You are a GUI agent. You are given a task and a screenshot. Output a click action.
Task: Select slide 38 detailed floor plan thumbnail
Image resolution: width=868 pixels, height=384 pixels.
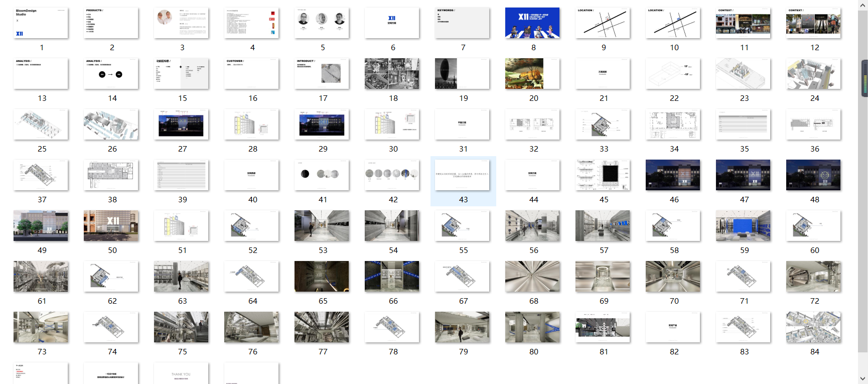point(111,175)
